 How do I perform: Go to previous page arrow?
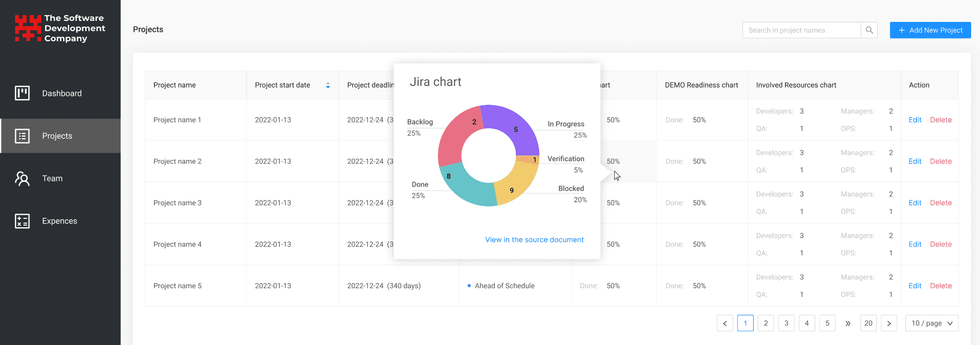[724, 323]
